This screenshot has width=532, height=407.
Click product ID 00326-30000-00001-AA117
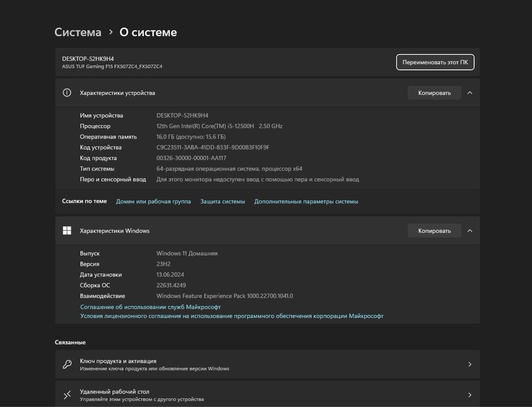(192, 158)
